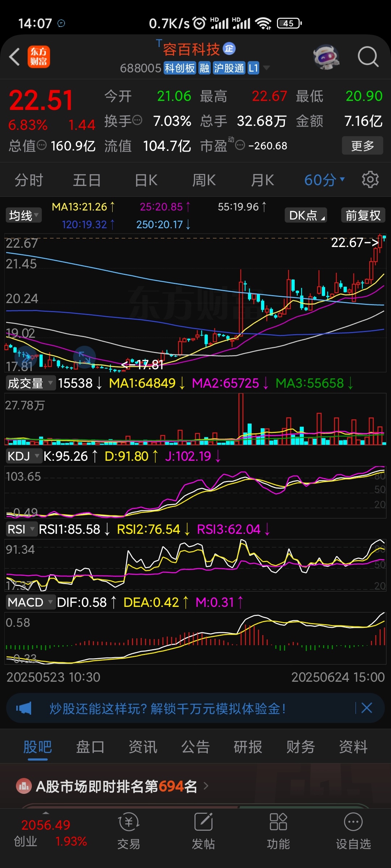Tap the tallest red volume bar

tap(241, 419)
